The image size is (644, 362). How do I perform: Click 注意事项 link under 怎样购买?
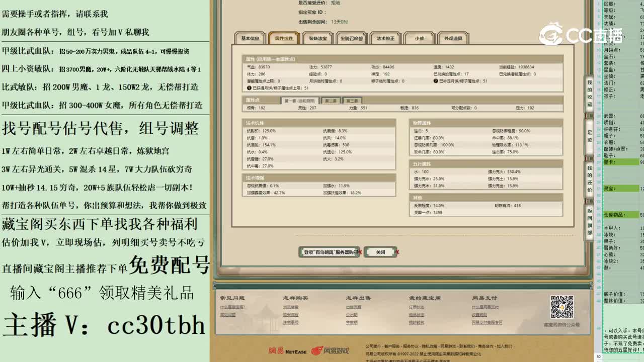tap(290, 322)
